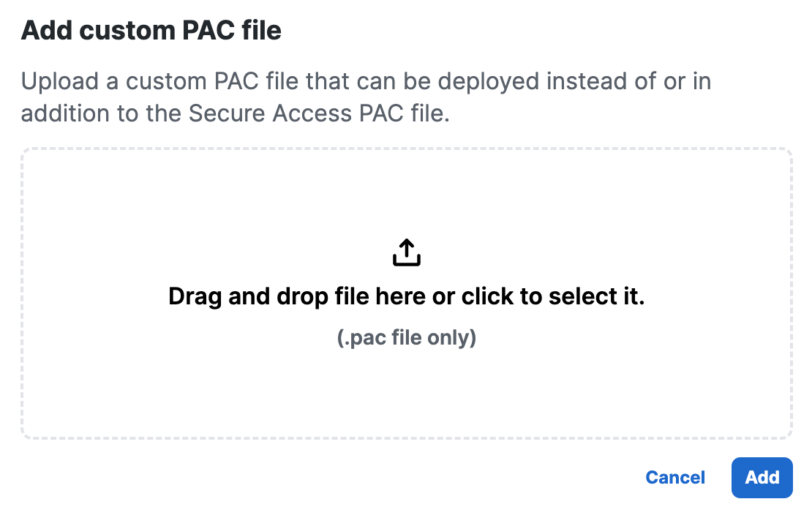Viewport: 812px width, 518px height.
Task: Click the Add button
Action: coord(762,478)
